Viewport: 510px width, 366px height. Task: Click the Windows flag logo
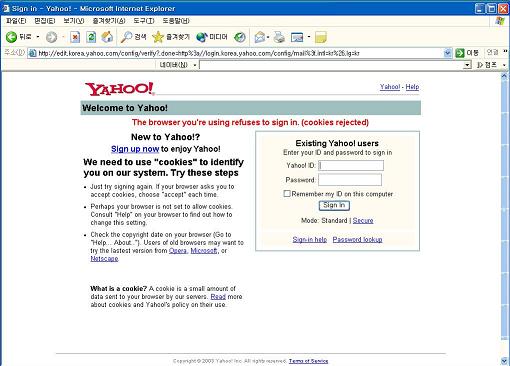tap(500, 21)
